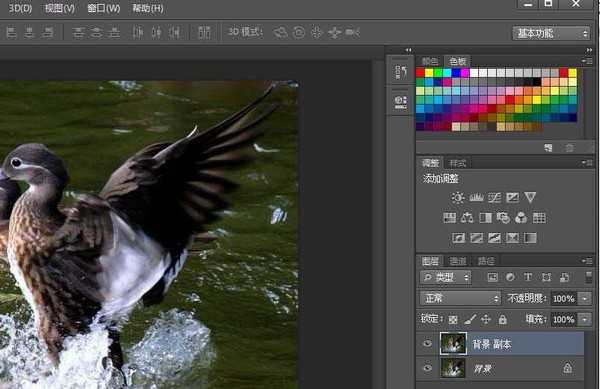The image size is (600, 389).
Task: Delete swatch trash icon
Action: (570, 148)
